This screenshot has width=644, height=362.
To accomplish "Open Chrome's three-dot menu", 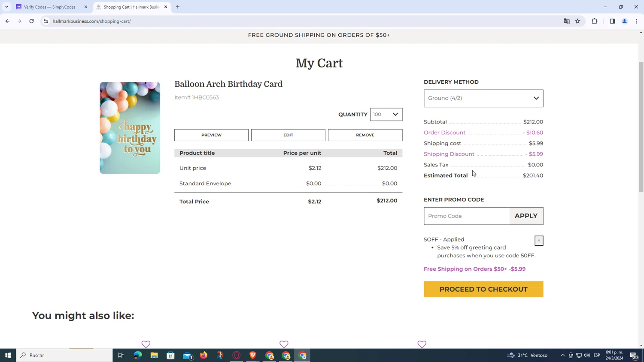I will pyautogui.click(x=637, y=21).
